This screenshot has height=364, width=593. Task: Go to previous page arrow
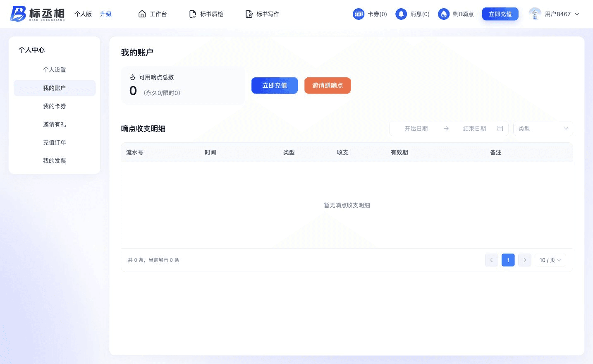pos(491,260)
